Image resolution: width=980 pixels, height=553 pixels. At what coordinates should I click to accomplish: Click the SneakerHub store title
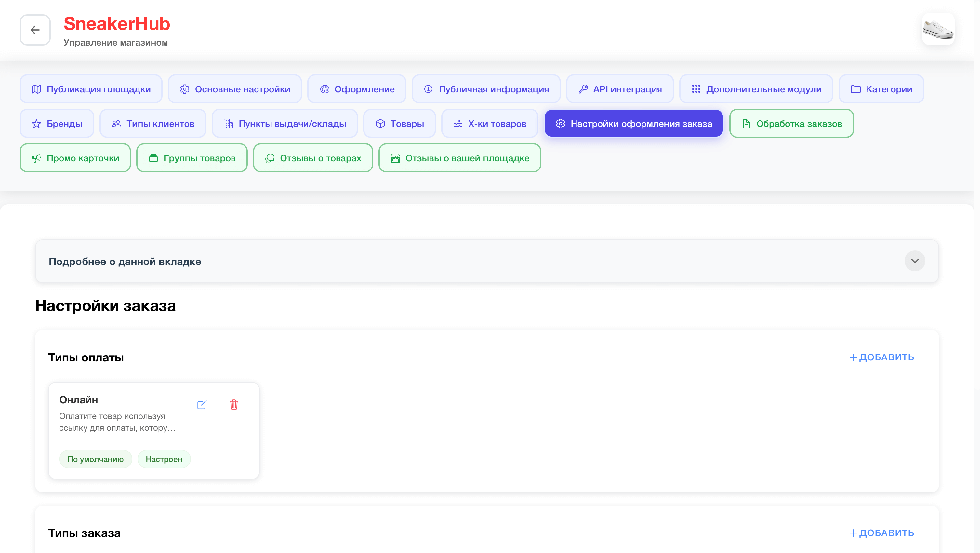pyautogui.click(x=116, y=24)
